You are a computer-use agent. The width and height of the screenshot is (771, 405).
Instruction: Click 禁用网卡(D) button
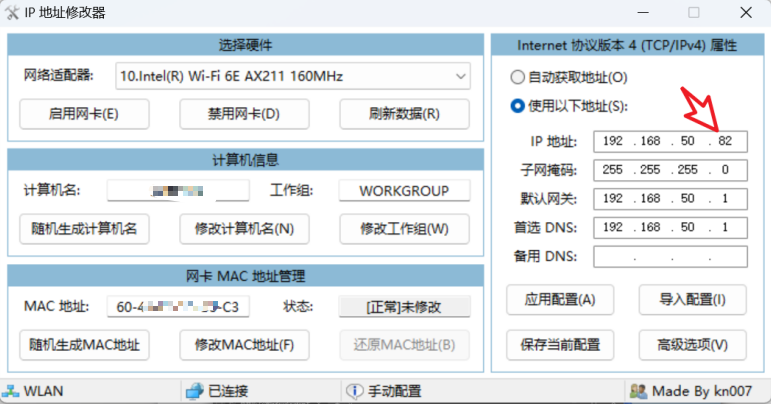(244, 114)
